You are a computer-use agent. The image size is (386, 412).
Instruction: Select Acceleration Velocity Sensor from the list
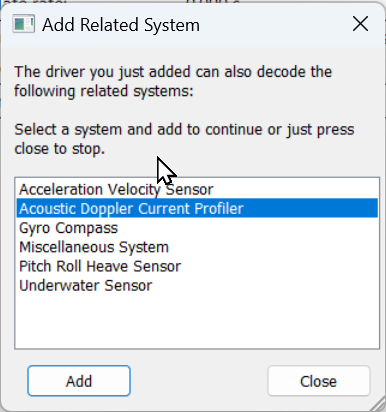pos(197,189)
